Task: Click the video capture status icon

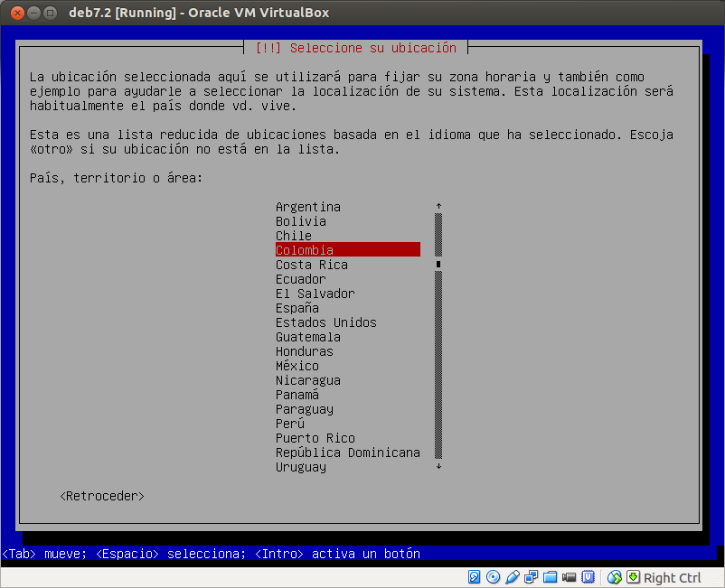Action: (570, 577)
